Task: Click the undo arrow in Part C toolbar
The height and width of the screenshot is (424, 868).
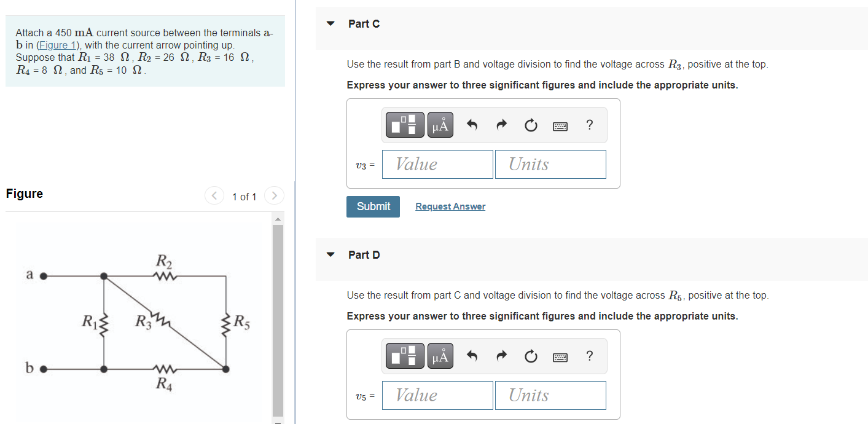Action: tap(472, 124)
